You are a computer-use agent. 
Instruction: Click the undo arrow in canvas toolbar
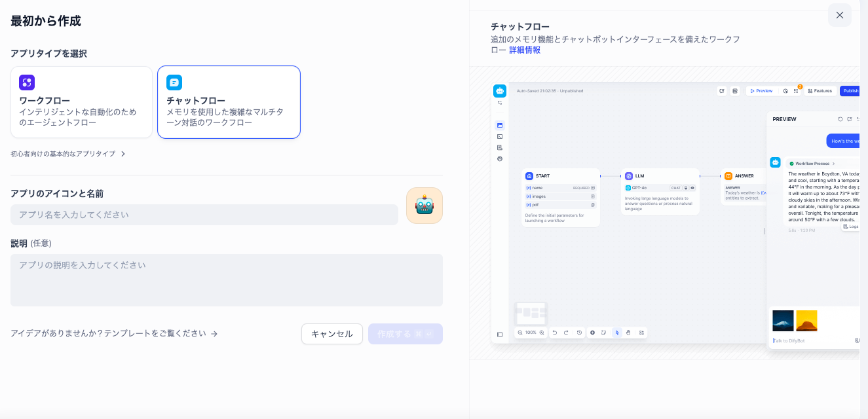pyautogui.click(x=555, y=333)
